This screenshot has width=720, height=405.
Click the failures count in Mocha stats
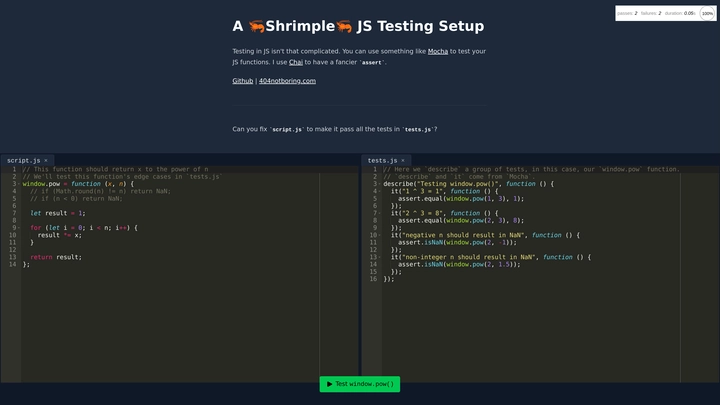point(651,13)
